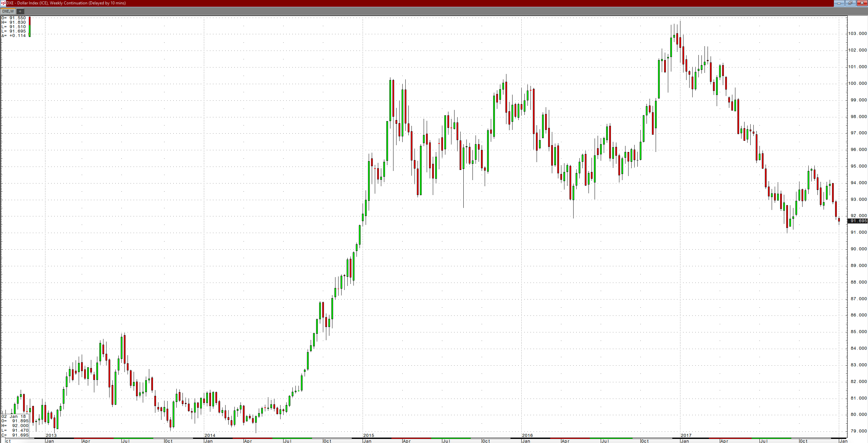Viewport: 868px width, 443px height.
Task: Click the O= 91.550 open value readout
Action: 13,18
